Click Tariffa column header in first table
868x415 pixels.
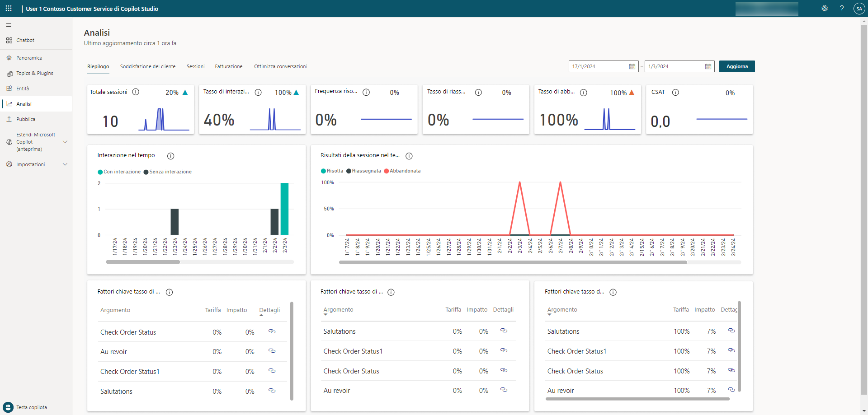(213, 310)
